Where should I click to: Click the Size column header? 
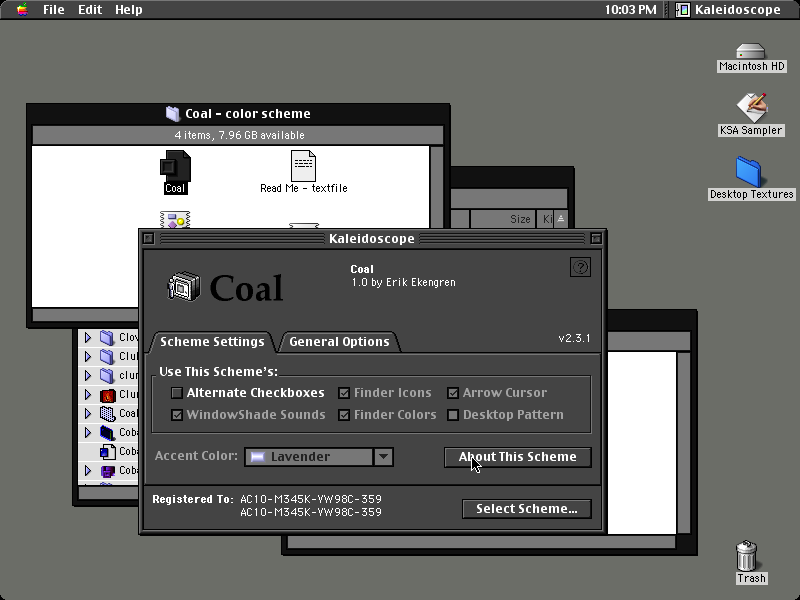[x=503, y=219]
